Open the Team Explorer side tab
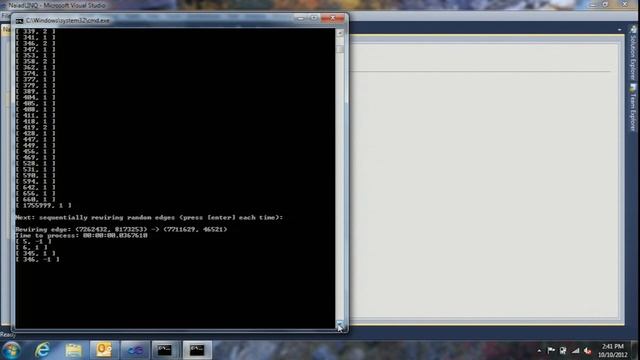Viewport: 640px width, 360px height. pos(633,108)
